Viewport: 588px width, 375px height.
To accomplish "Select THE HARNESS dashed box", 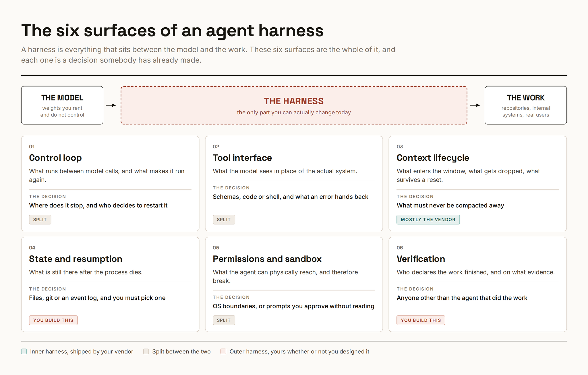I will (x=294, y=105).
